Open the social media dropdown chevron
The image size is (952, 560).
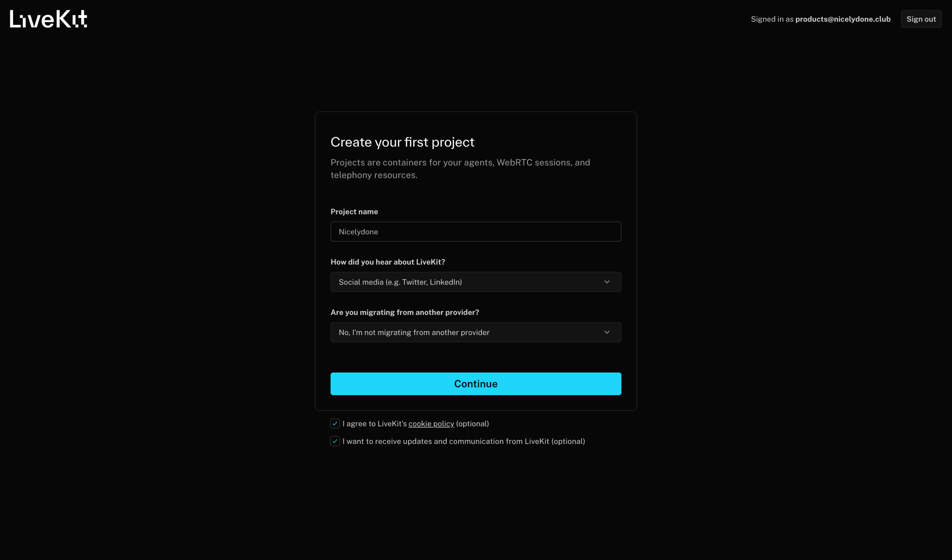point(607,281)
